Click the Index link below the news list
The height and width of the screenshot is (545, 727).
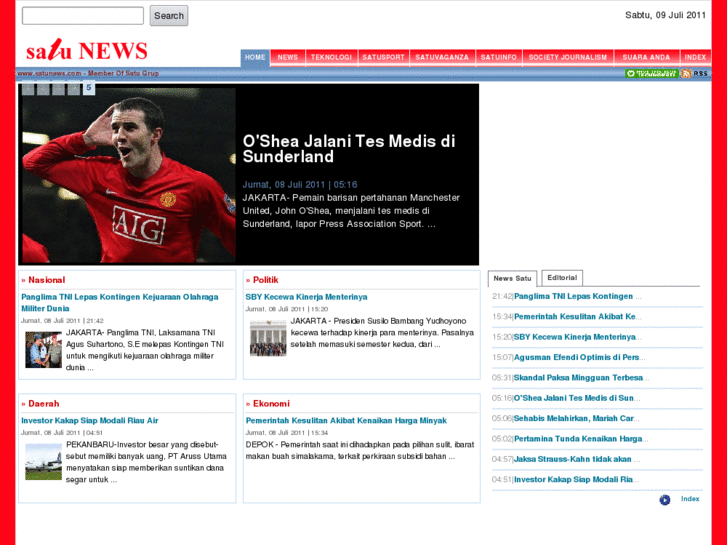690,499
